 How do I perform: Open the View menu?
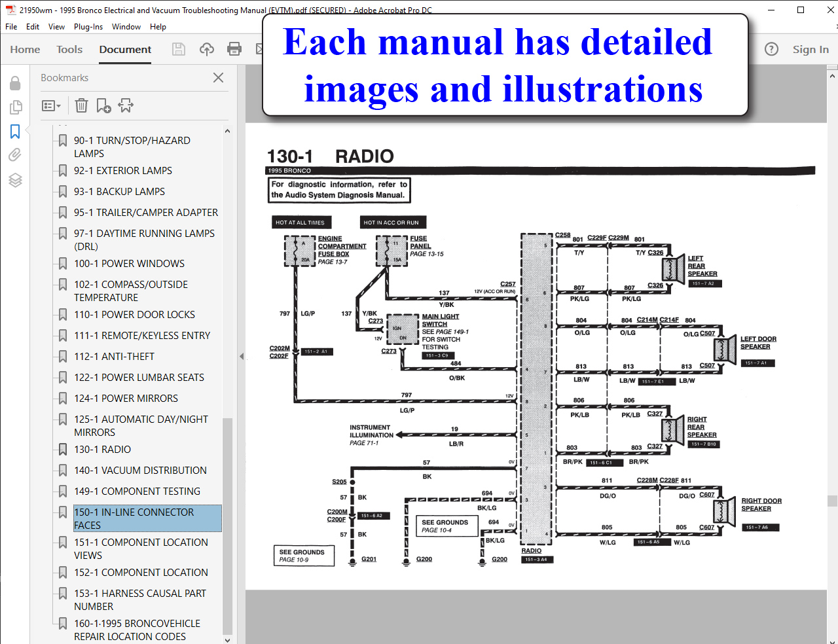click(56, 27)
